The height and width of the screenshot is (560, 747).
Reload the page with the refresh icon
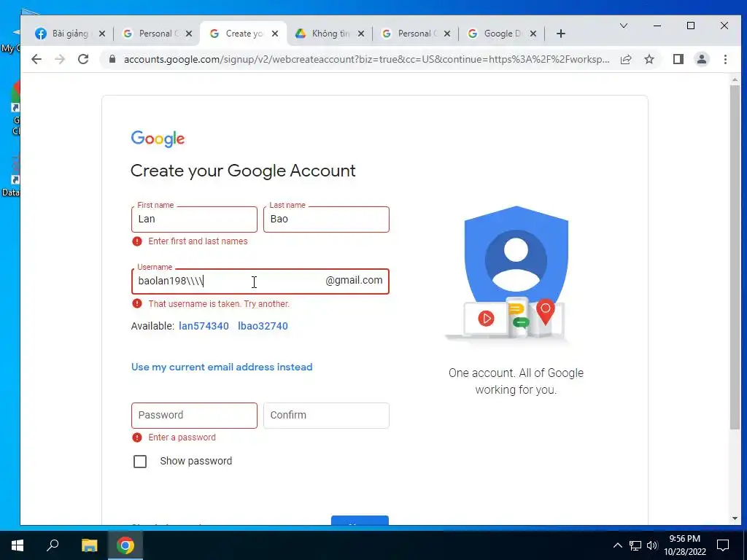83,59
